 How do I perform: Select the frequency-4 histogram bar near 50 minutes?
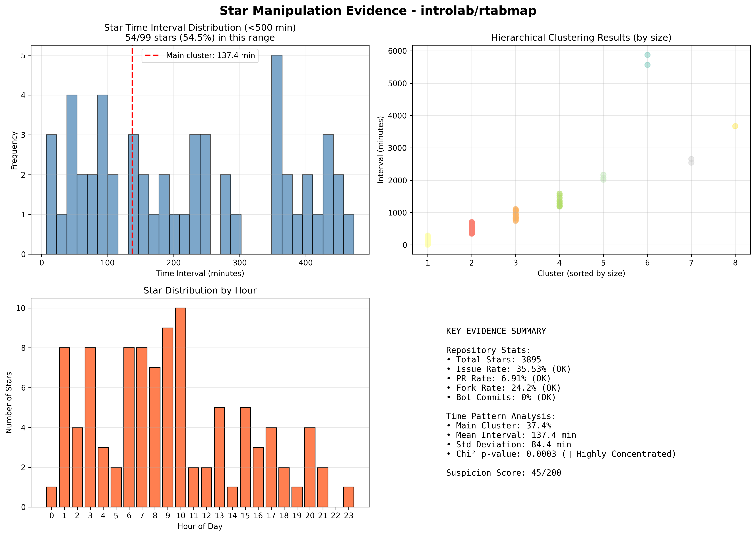72,175
